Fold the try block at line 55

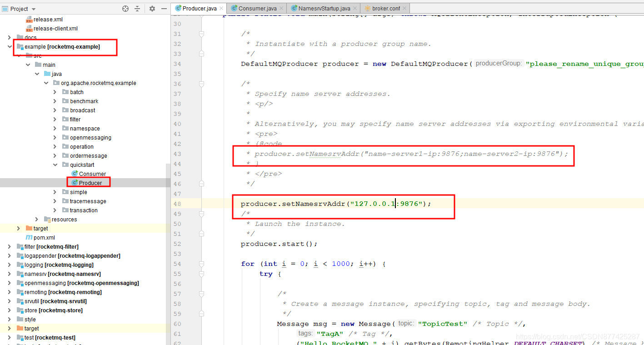[x=201, y=274]
